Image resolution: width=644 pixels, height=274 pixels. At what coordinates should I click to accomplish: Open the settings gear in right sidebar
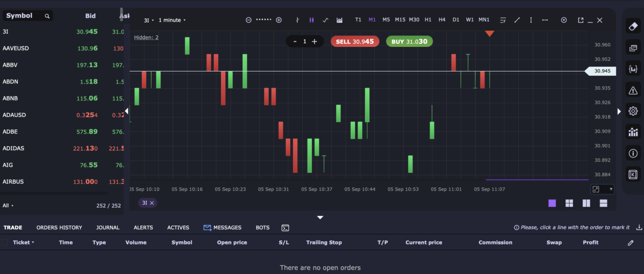pyautogui.click(x=633, y=111)
